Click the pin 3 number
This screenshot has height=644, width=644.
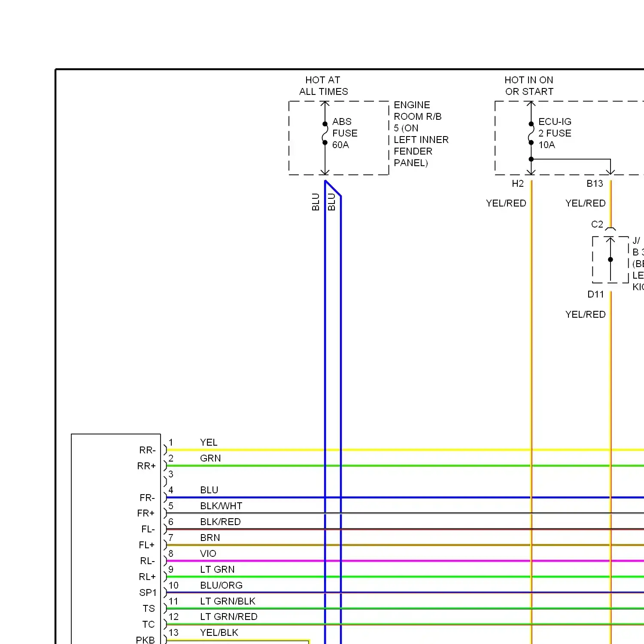coord(171,474)
